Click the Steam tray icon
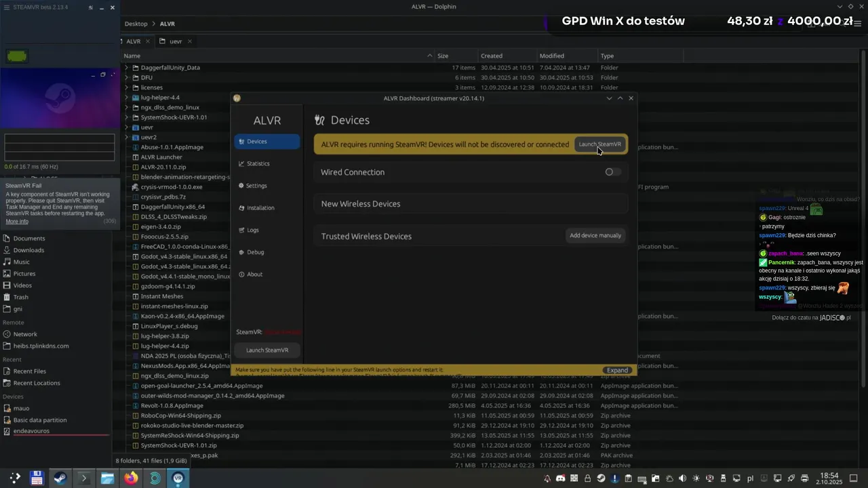 coord(601,479)
